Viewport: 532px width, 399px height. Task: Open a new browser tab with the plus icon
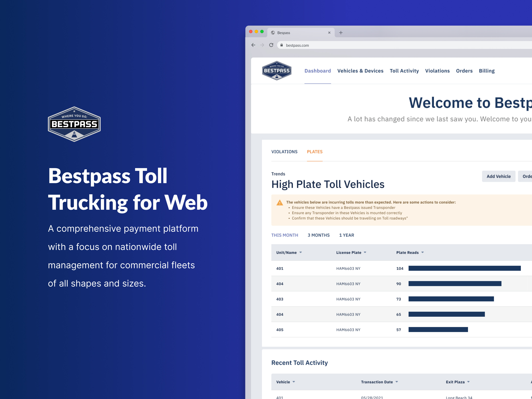(341, 32)
